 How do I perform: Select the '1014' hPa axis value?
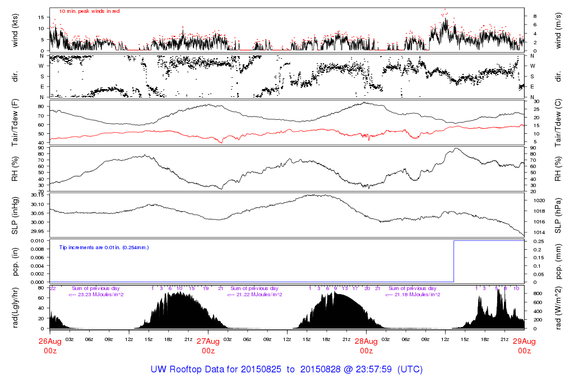(x=540, y=232)
